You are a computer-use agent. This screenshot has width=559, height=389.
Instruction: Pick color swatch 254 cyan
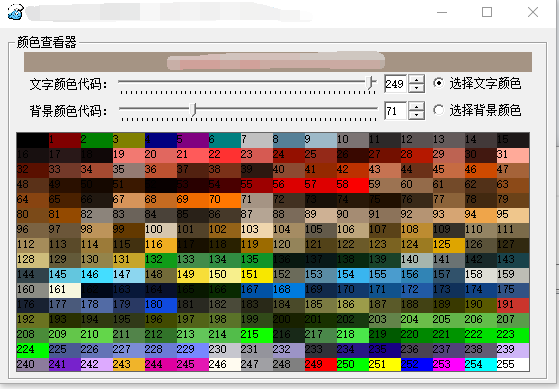pyautogui.click(x=481, y=364)
